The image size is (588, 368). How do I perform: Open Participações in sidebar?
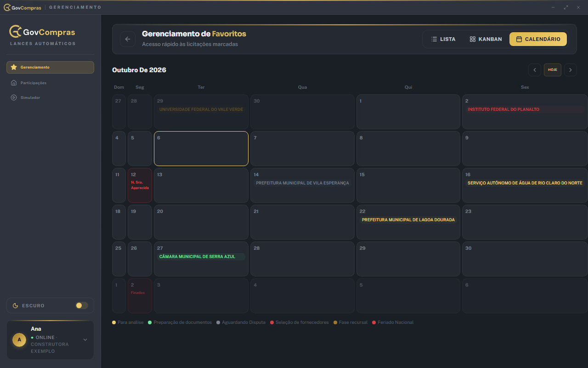coord(50,83)
